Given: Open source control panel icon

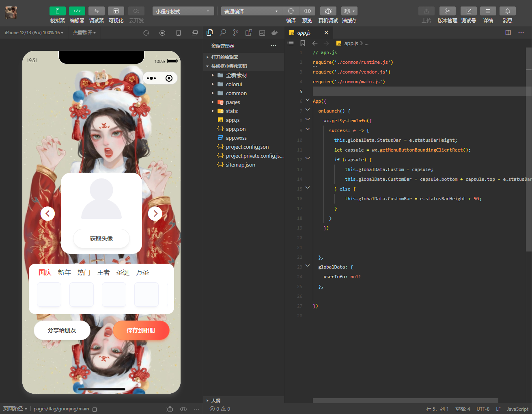Looking at the screenshot, I should pos(236,33).
